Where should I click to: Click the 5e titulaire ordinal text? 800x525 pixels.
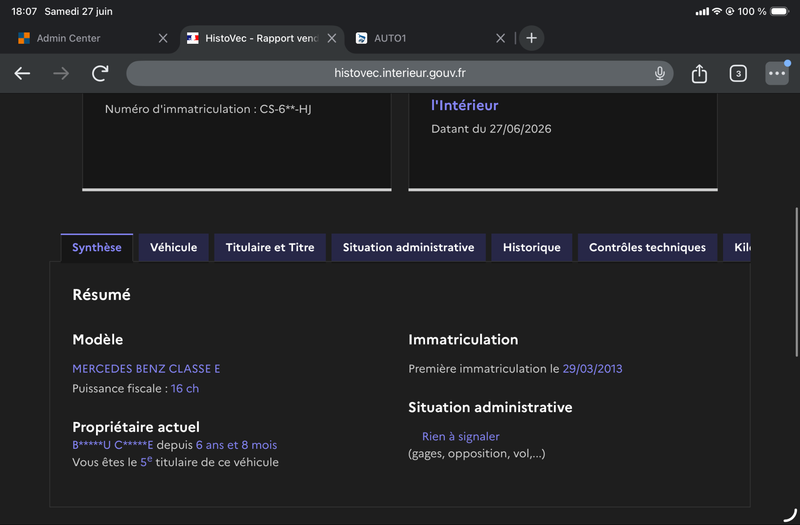[x=146, y=462]
